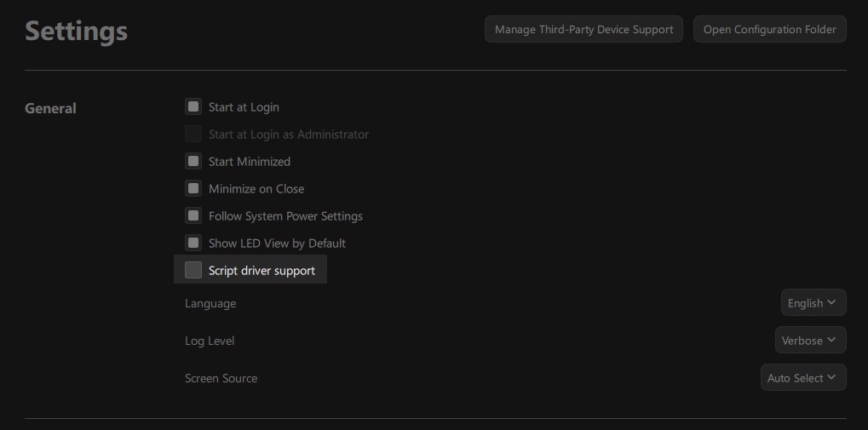Click the Screen Source setting label
This screenshot has width=868, height=430.
[x=221, y=379]
